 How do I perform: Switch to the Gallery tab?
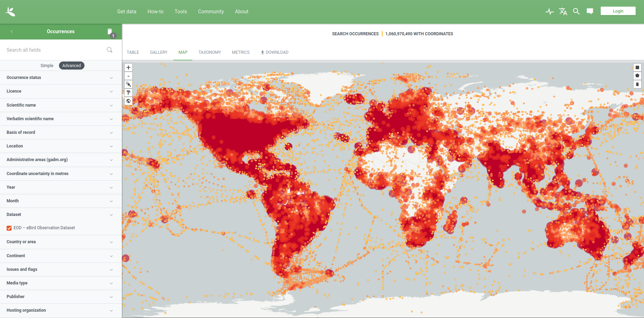(x=158, y=52)
